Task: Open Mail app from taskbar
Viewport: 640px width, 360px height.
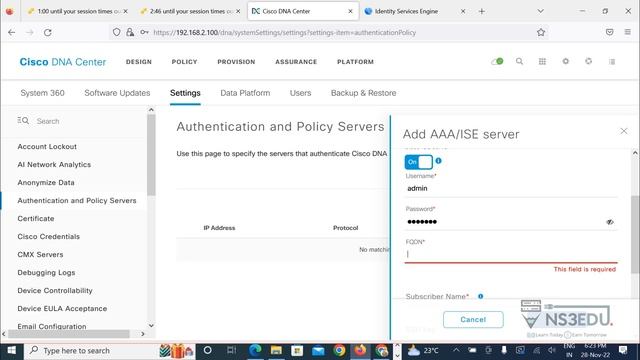Action: click(318, 350)
